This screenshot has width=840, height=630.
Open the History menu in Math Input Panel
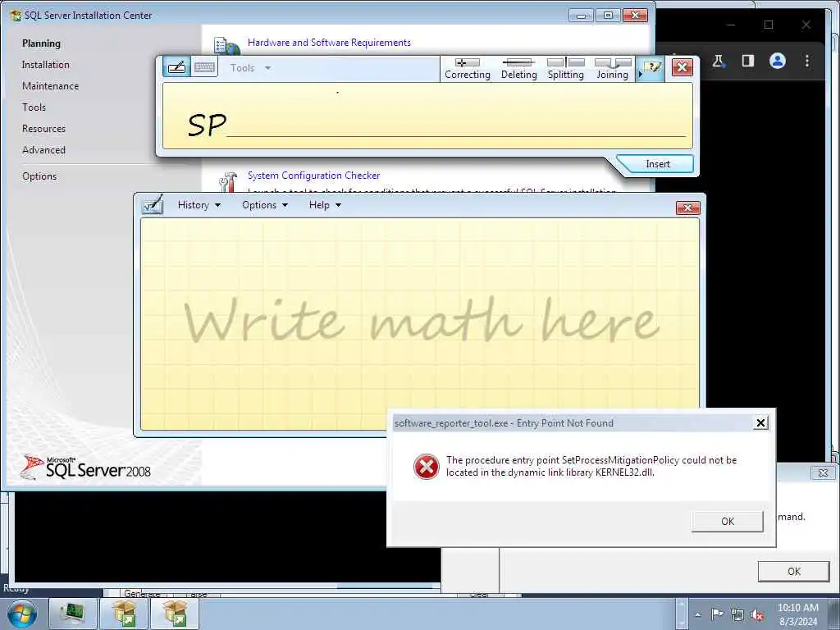tap(199, 205)
